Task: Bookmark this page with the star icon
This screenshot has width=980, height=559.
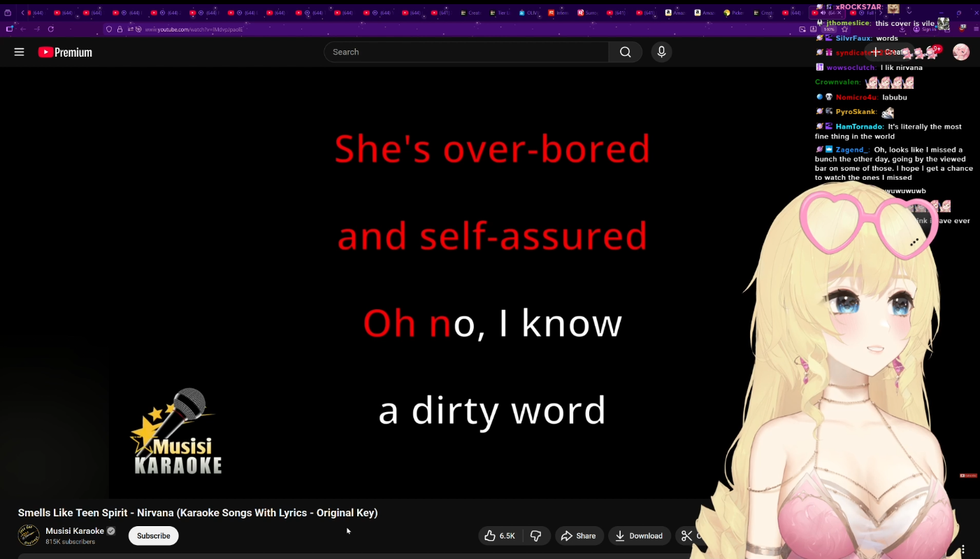Action: [844, 29]
